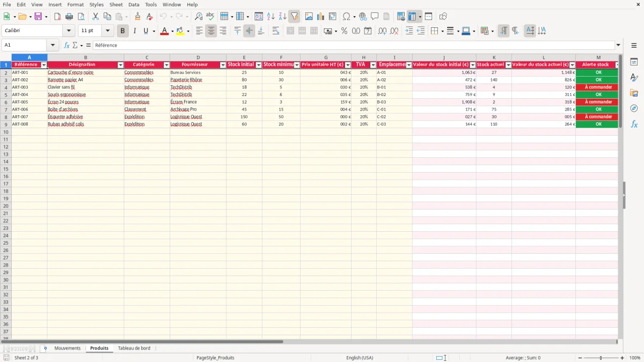Image resolution: width=644 pixels, height=362 pixels.
Task: Open filter dropdown on Fournisseur column
Action: tap(223, 65)
